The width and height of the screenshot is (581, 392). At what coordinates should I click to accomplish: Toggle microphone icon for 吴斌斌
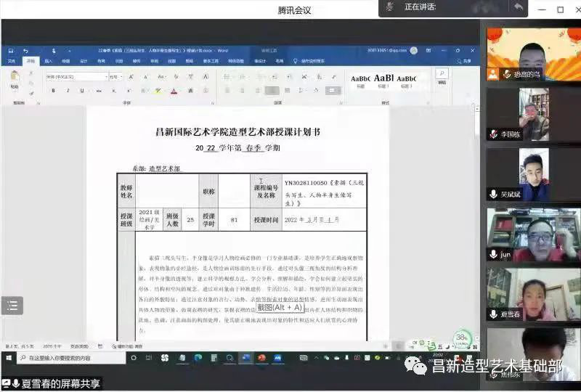click(x=493, y=195)
